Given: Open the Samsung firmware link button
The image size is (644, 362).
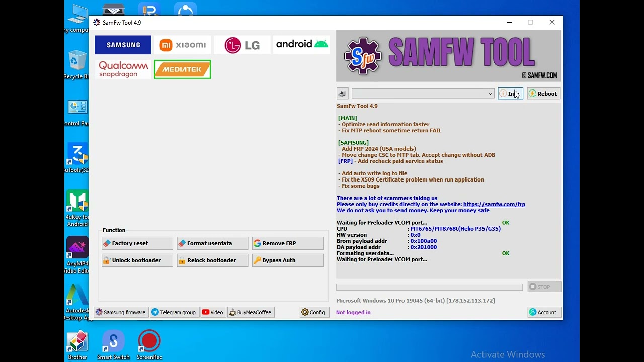Looking at the screenshot, I should pos(121,312).
